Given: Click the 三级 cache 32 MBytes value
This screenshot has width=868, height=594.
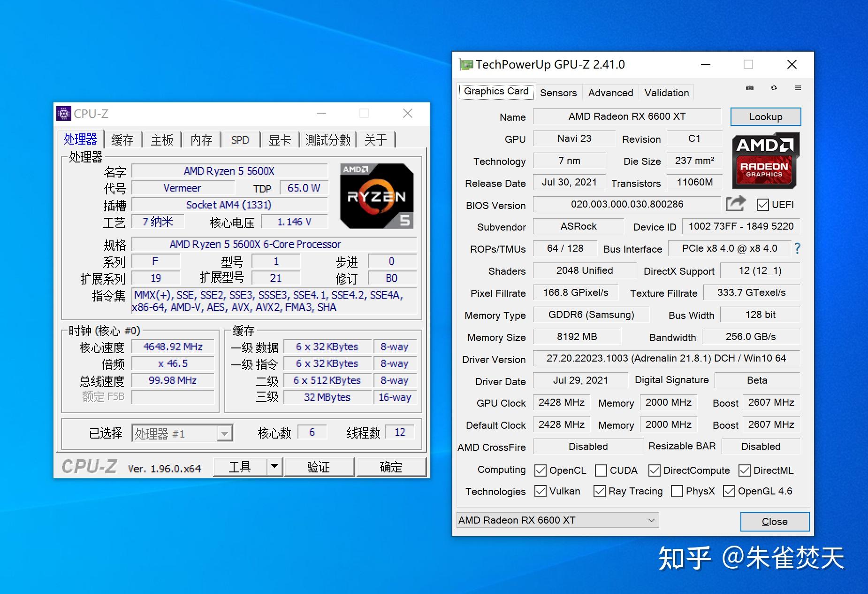Looking at the screenshot, I should point(327,397).
